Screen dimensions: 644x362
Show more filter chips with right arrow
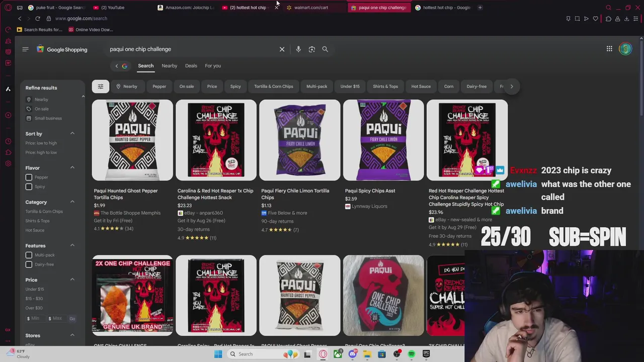coord(512,86)
